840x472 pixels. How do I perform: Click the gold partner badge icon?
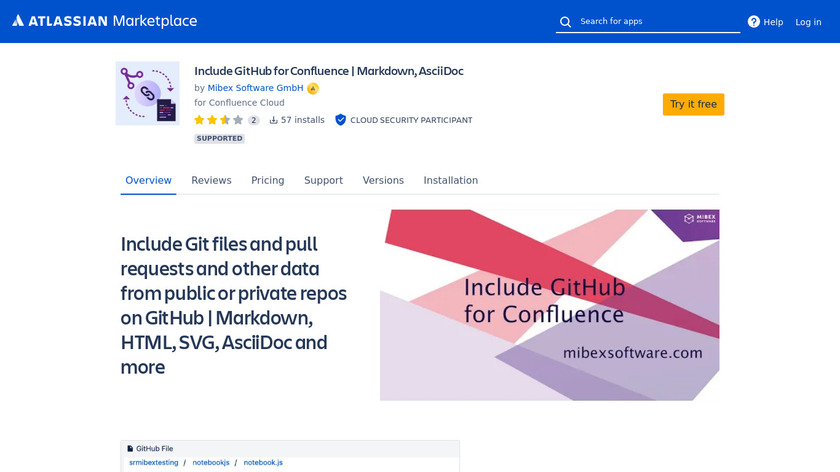[x=313, y=88]
